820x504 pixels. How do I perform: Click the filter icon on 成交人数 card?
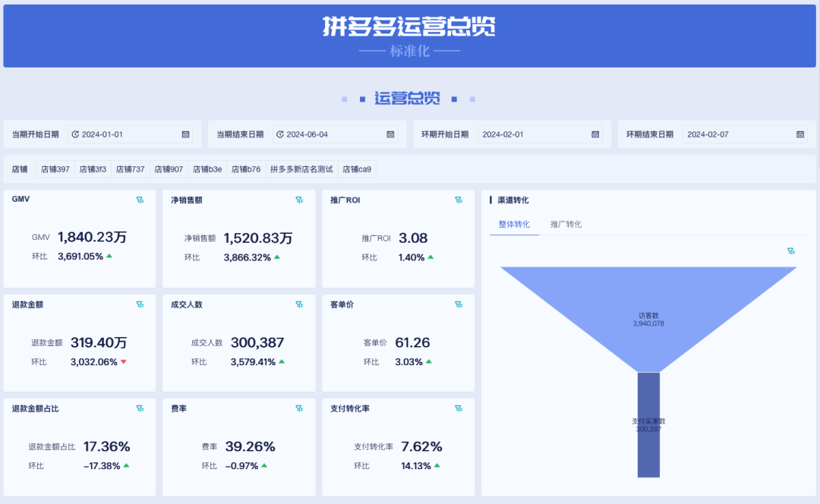coord(299,304)
